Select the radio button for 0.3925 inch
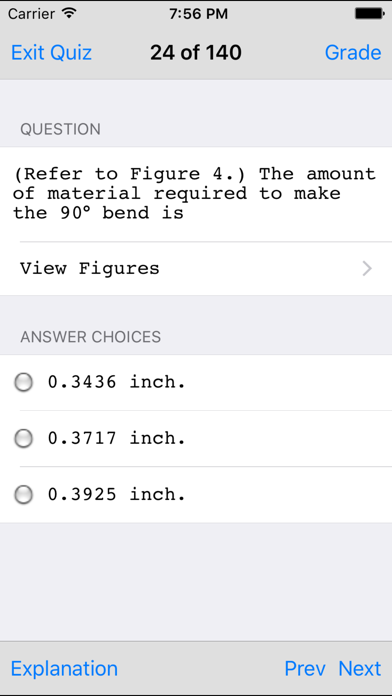The height and width of the screenshot is (696, 392). [23, 494]
